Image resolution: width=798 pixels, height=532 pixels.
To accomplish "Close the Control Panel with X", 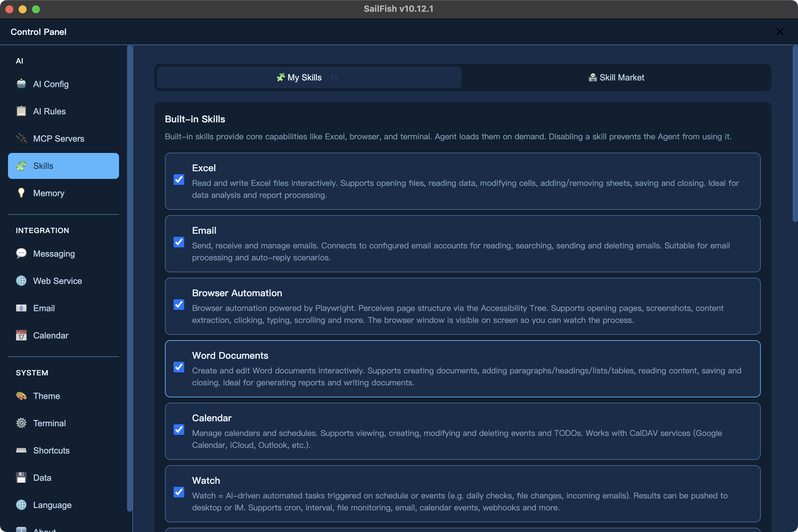I will [780, 32].
